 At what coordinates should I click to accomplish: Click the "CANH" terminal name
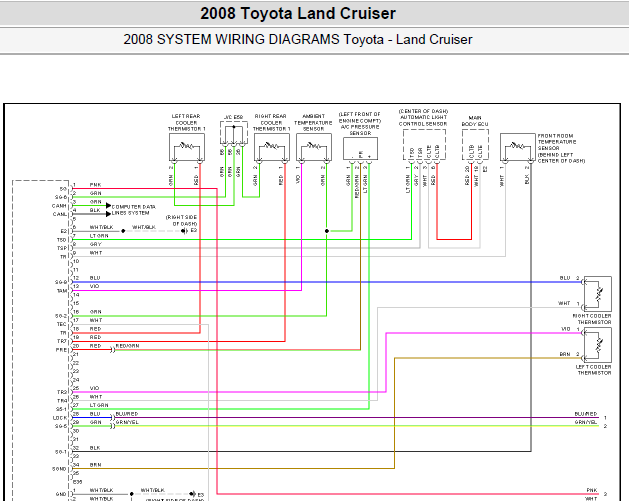click(59, 206)
